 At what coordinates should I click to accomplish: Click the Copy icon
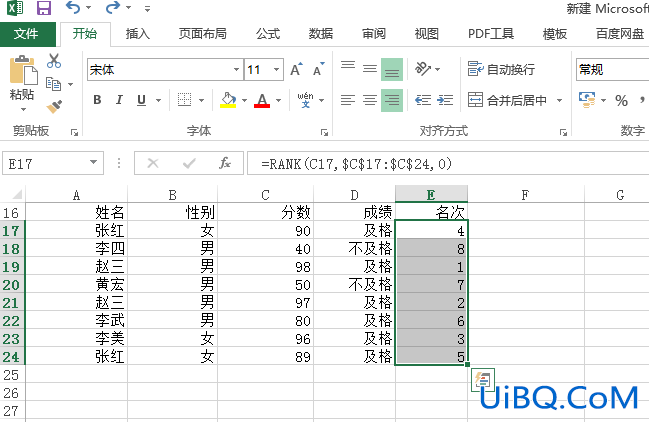point(53,84)
